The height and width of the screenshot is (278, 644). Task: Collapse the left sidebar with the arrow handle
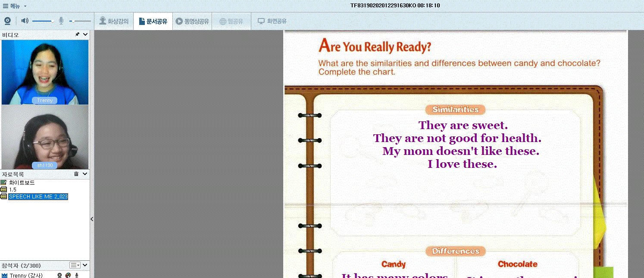coord(92,219)
